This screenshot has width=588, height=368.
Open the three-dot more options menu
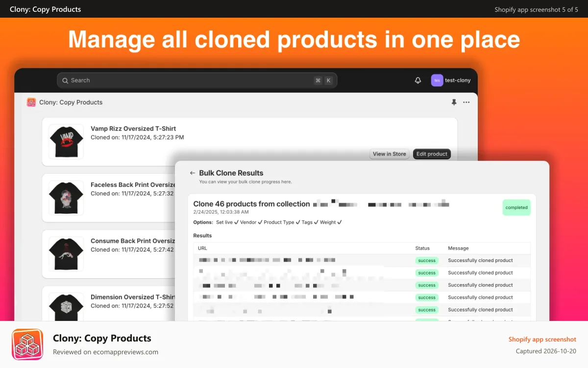click(466, 102)
